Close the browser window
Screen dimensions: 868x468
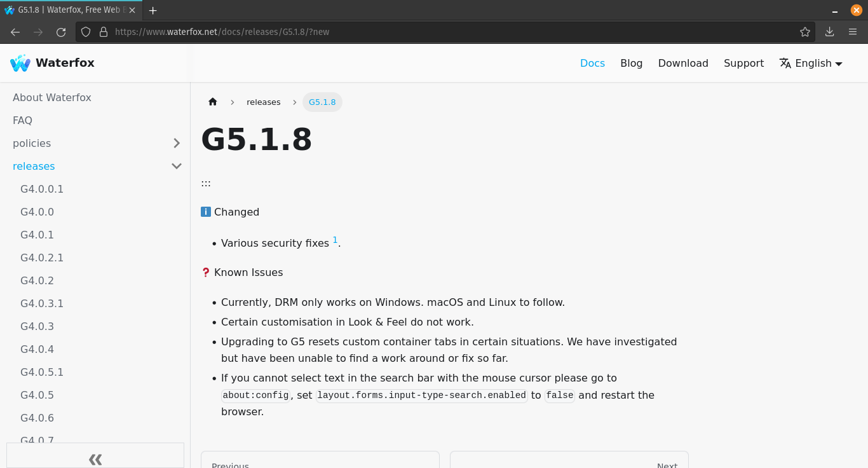[x=856, y=10]
